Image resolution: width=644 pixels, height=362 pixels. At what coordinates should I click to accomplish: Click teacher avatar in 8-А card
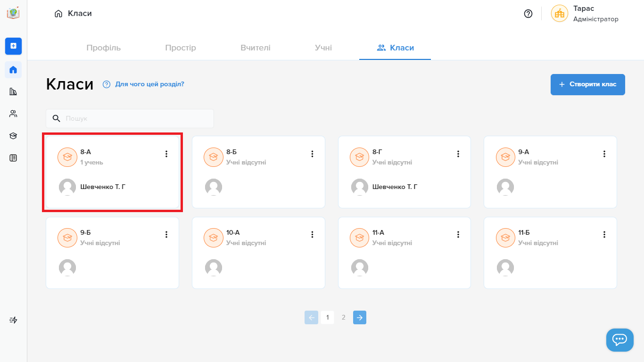[67, 187]
